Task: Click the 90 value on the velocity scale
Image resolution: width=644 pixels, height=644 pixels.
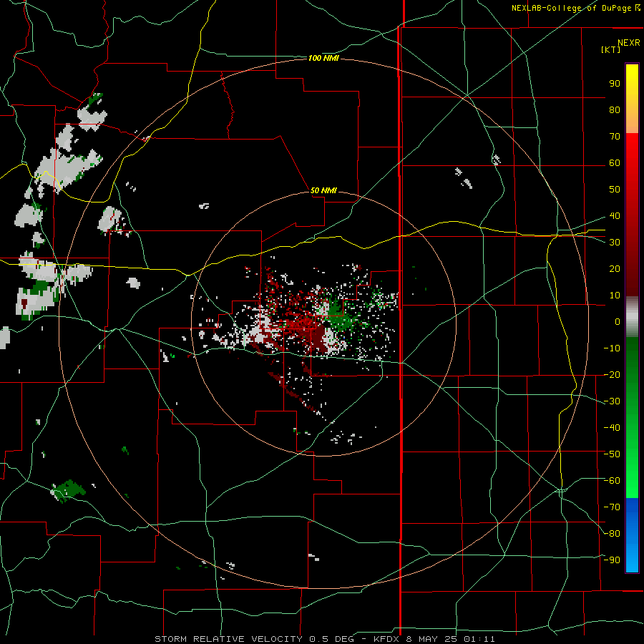Action: [615, 84]
